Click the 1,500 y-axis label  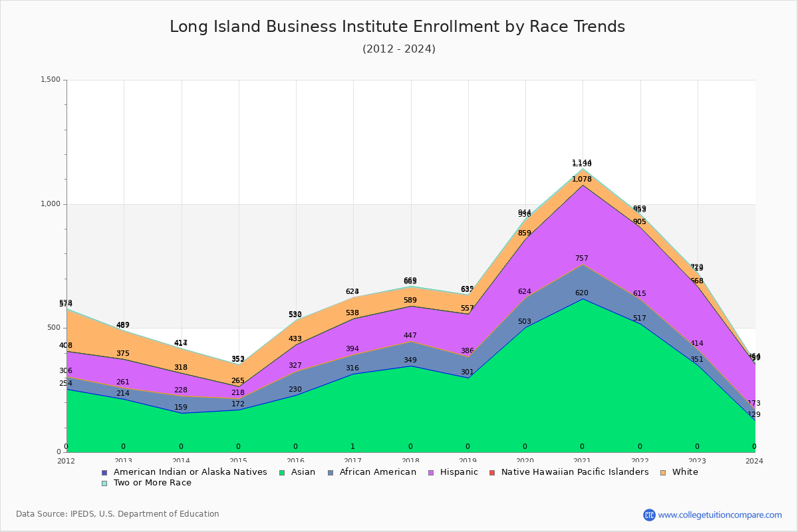pyautogui.click(x=51, y=80)
